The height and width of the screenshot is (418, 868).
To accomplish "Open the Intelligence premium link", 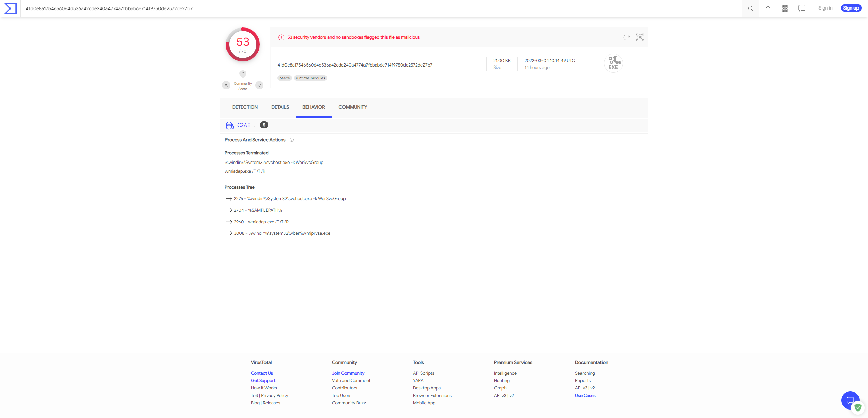I will pos(505,373).
